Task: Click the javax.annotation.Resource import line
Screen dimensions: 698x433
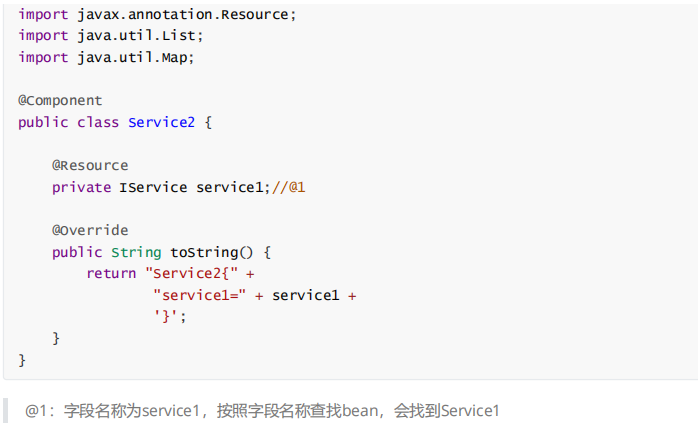Action: click(157, 13)
